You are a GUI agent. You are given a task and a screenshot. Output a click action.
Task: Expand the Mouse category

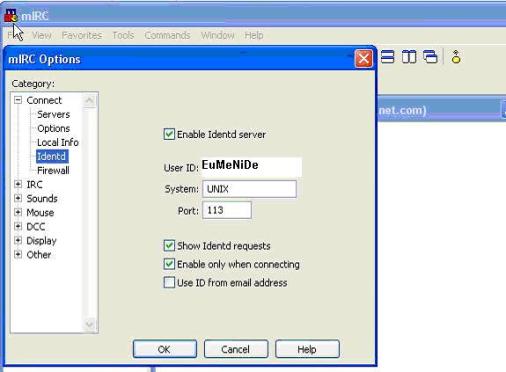click(x=18, y=212)
